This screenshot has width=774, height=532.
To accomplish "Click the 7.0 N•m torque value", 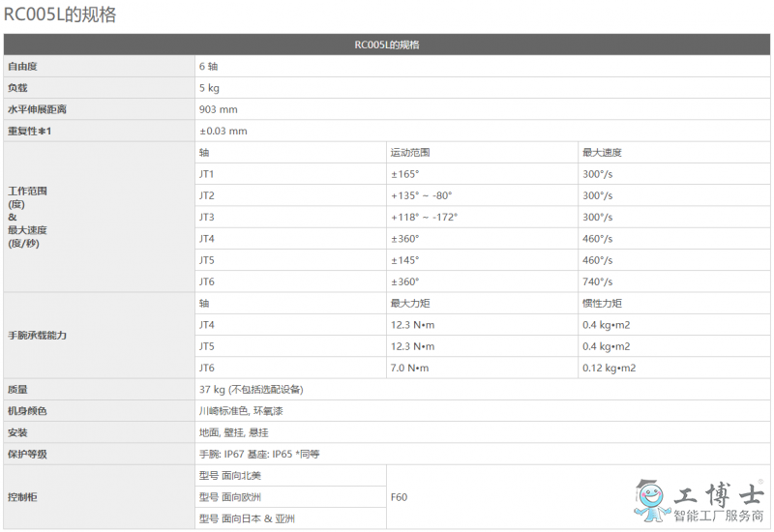I will 412,368.
